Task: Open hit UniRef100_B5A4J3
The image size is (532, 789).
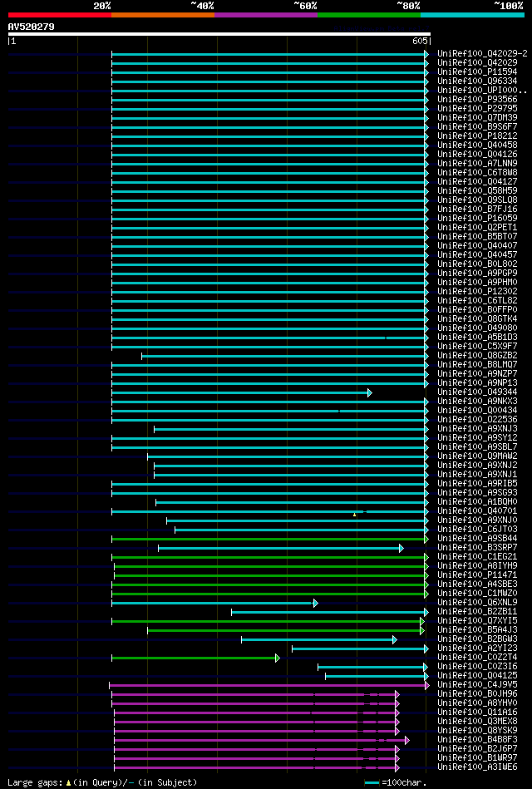Action: point(477,630)
